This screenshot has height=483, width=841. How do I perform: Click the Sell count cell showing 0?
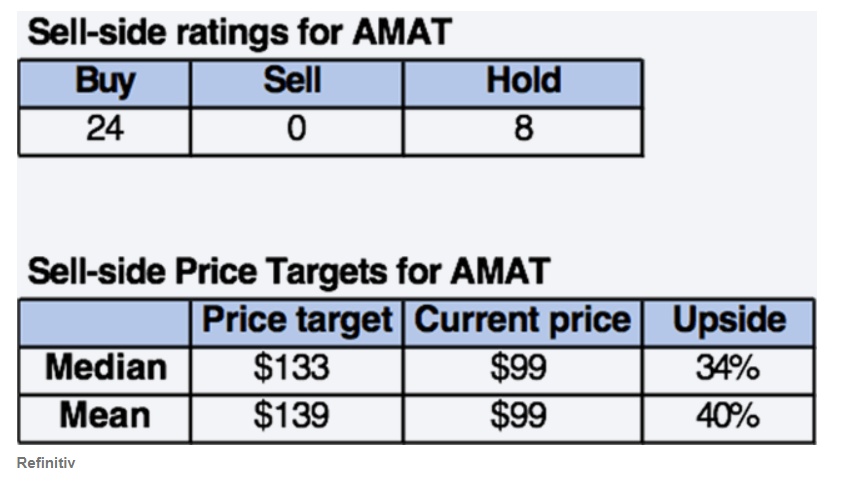pos(296,131)
